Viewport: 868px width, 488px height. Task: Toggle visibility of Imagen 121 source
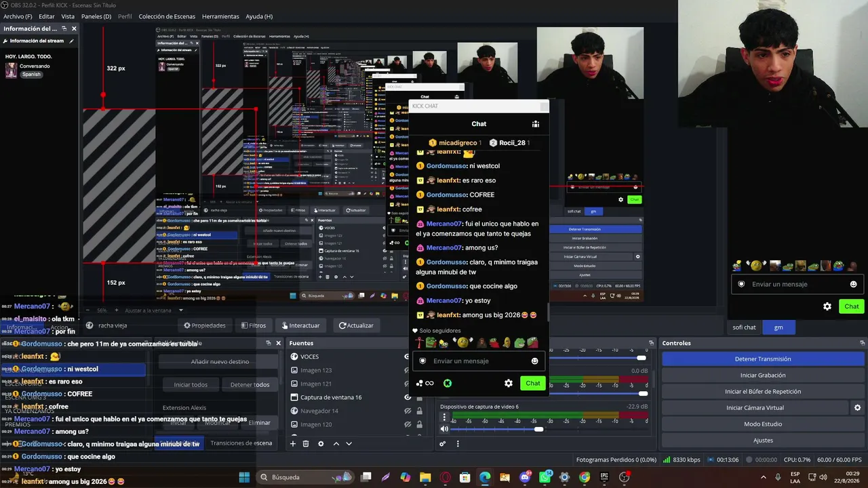[x=408, y=384]
